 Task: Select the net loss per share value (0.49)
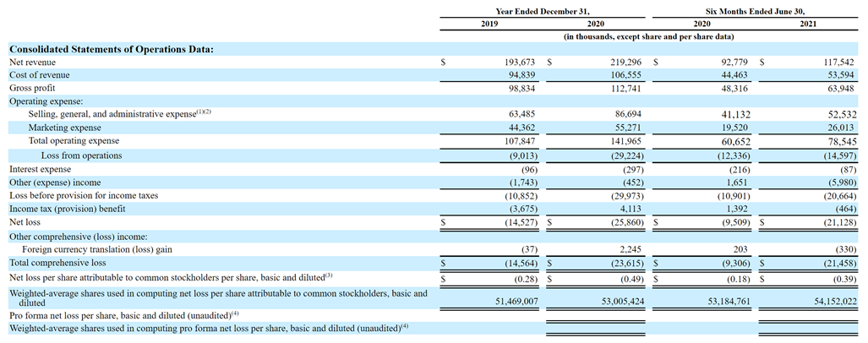[x=628, y=278]
